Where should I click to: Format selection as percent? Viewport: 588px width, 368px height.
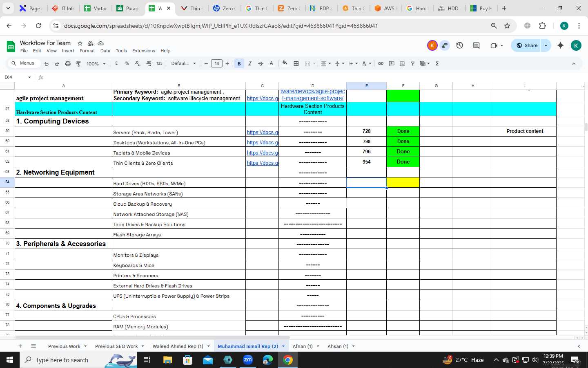127,63
